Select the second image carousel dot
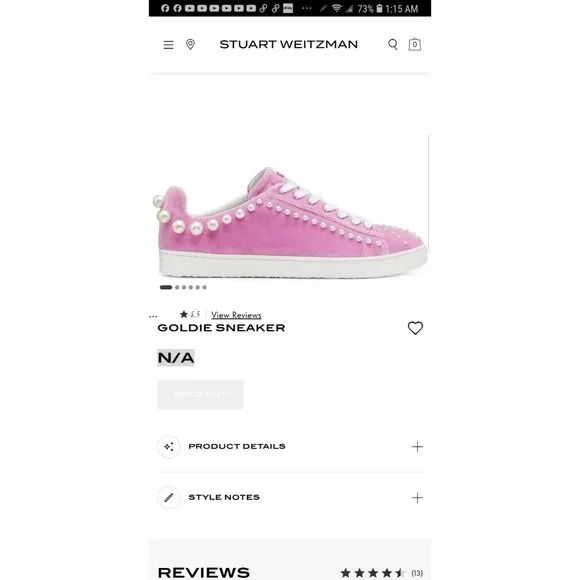 click(177, 287)
